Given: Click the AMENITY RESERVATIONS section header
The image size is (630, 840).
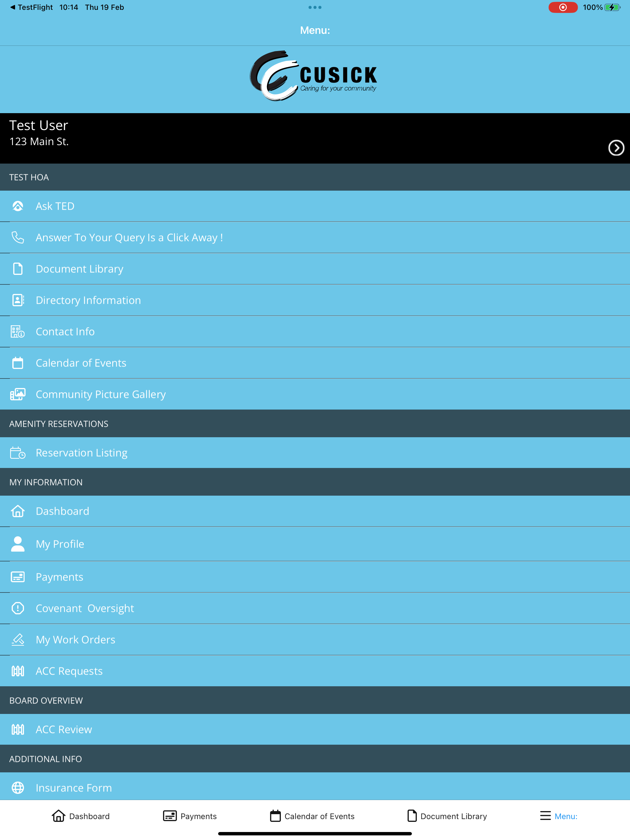Looking at the screenshot, I should 315,424.
